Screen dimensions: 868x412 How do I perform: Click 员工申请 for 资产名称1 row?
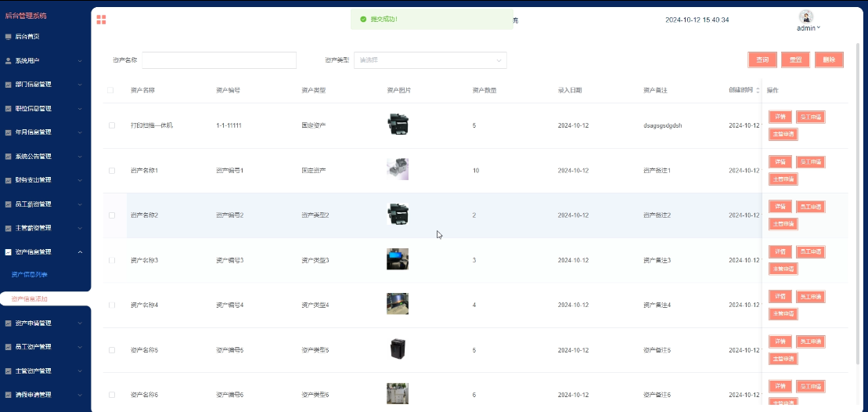pyautogui.click(x=810, y=161)
